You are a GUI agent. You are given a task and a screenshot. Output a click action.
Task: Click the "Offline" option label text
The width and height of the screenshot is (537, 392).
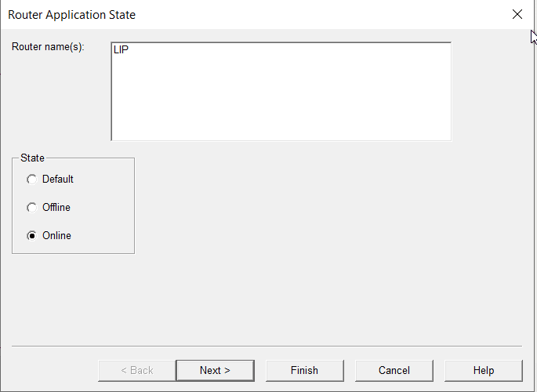[56, 208]
